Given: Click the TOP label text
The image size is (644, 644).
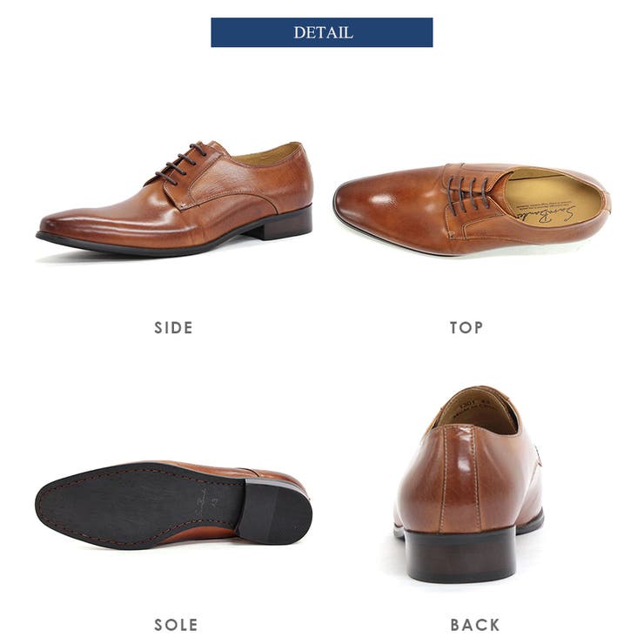Looking at the screenshot, I should (x=466, y=328).
